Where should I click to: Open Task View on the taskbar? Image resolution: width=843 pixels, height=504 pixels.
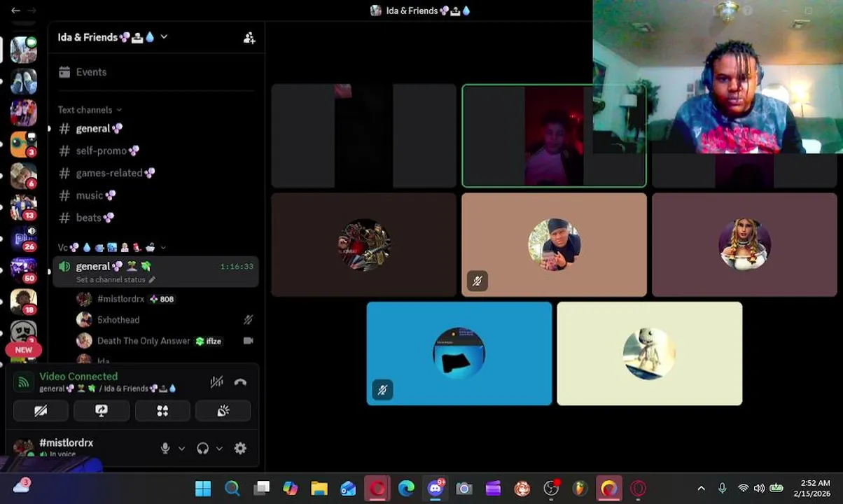coord(261,489)
